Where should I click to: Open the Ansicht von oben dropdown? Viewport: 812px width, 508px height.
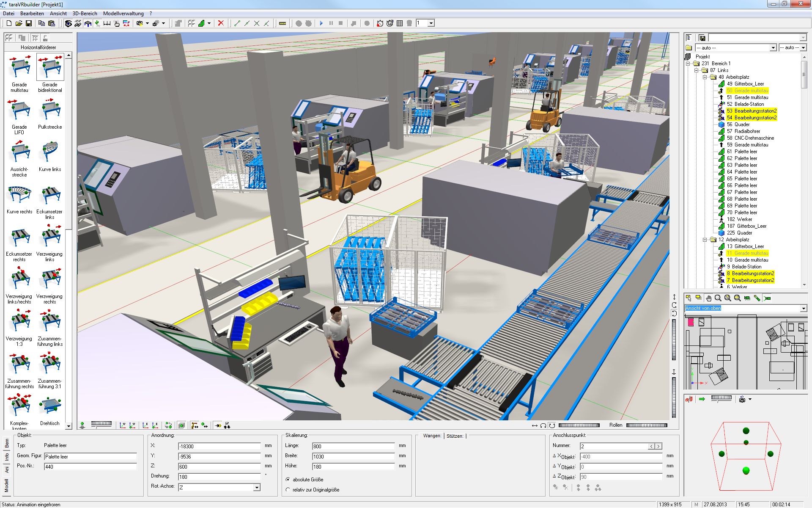point(803,309)
